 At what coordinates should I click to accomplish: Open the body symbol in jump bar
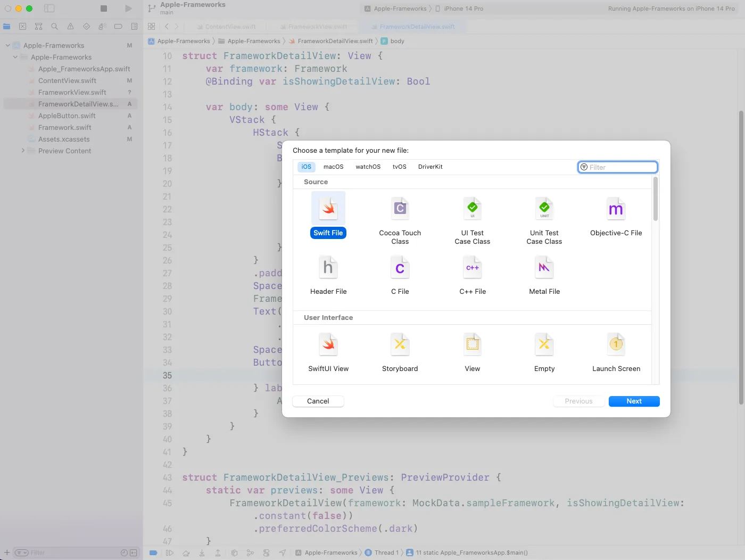393,41
